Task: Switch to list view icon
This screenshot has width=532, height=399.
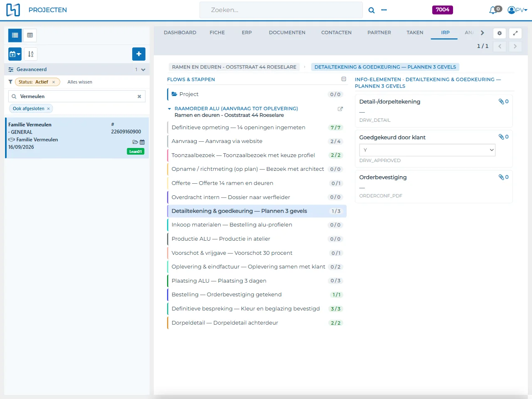Action: pyautogui.click(x=15, y=35)
